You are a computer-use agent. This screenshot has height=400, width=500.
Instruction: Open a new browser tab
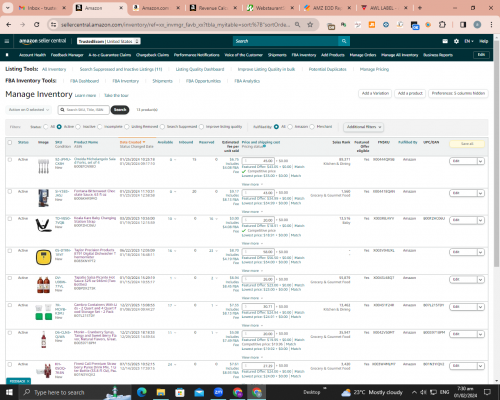(420, 8)
